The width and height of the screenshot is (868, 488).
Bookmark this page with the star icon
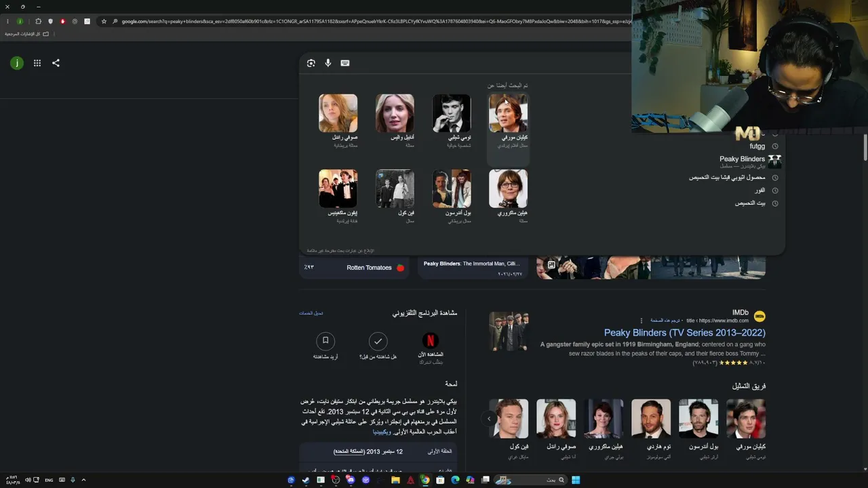click(x=104, y=22)
